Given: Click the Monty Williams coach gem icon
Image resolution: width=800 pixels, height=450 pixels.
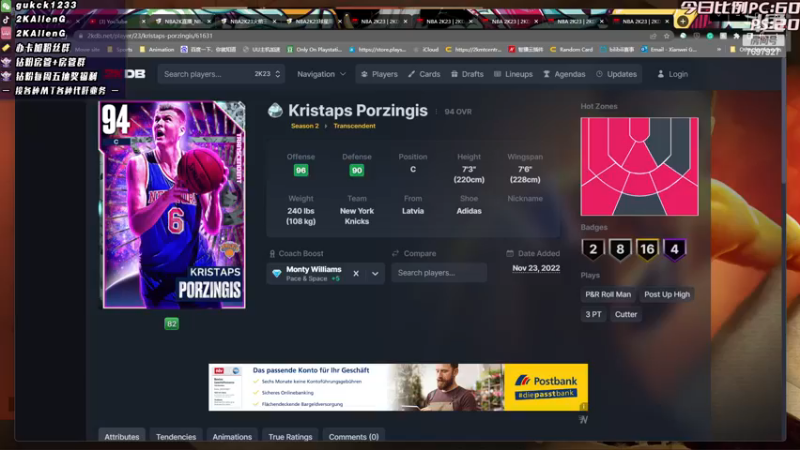Looking at the screenshot, I should click(x=277, y=273).
